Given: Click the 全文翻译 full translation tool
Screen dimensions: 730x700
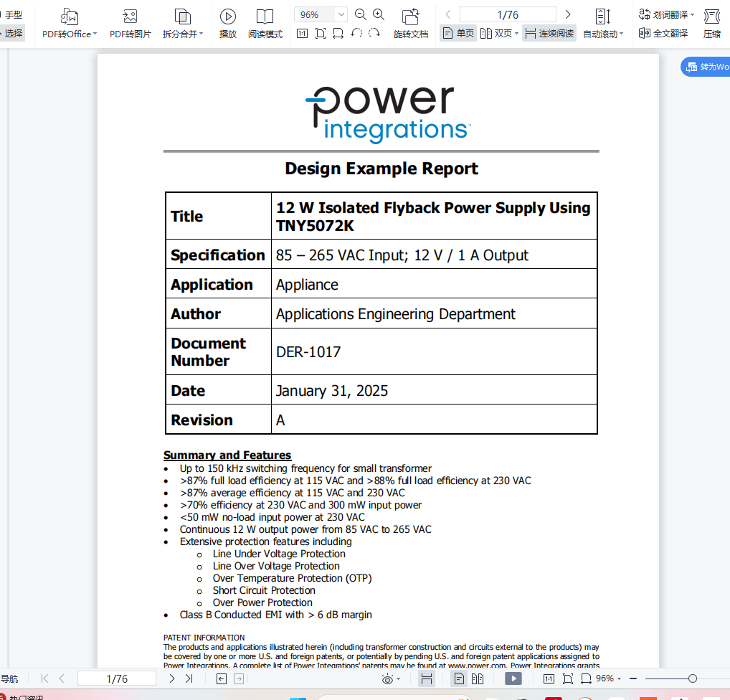Looking at the screenshot, I should [663, 33].
